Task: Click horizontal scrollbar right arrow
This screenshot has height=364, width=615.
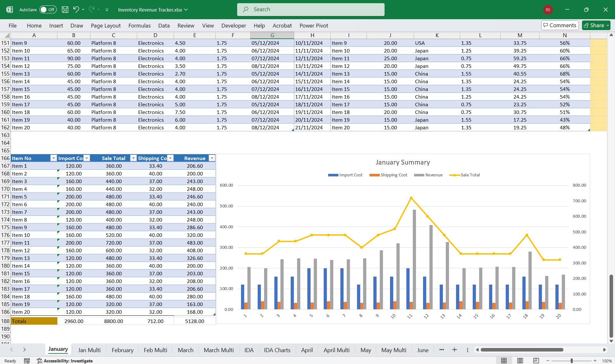Action: pos(604,350)
